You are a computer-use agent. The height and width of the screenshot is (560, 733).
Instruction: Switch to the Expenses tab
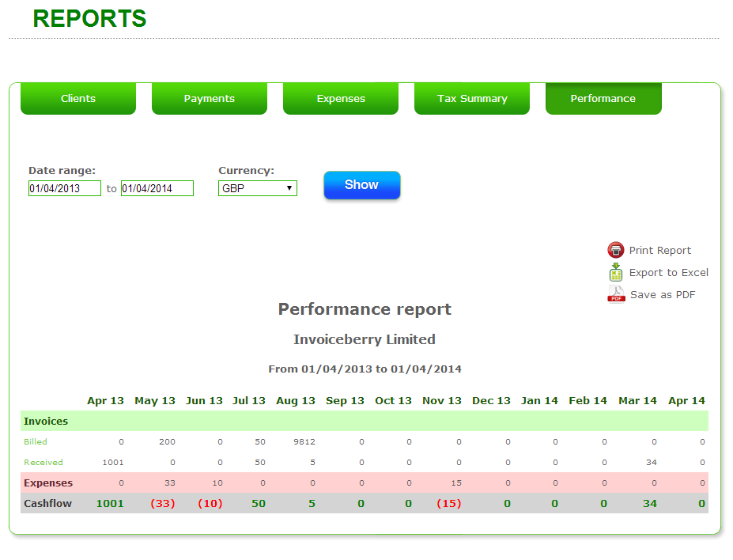(x=340, y=98)
